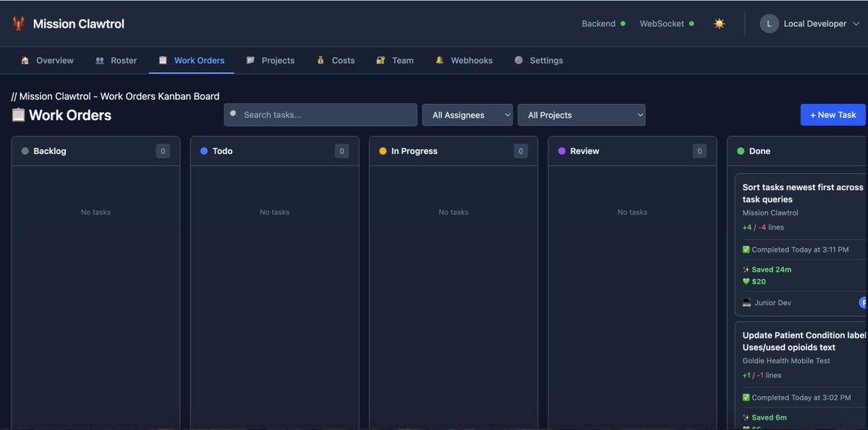Screen dimensions: 868x430
Task: Click the Done column title
Action: (759, 151)
